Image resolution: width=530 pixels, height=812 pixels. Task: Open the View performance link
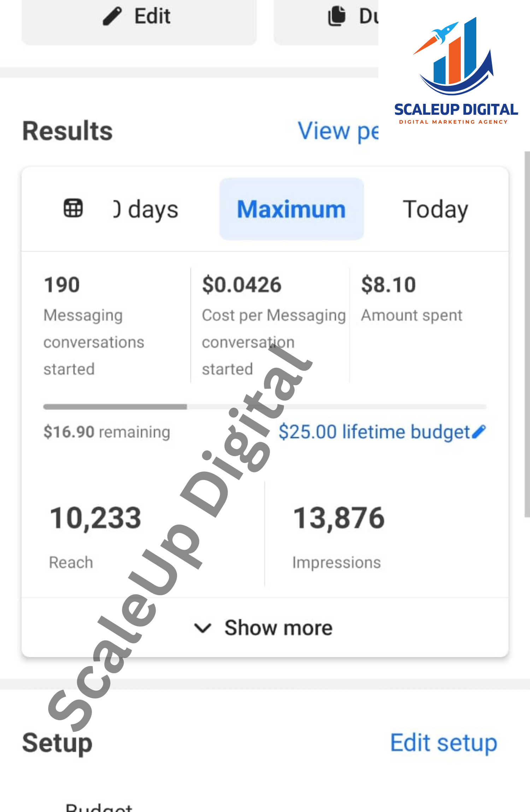(x=338, y=131)
